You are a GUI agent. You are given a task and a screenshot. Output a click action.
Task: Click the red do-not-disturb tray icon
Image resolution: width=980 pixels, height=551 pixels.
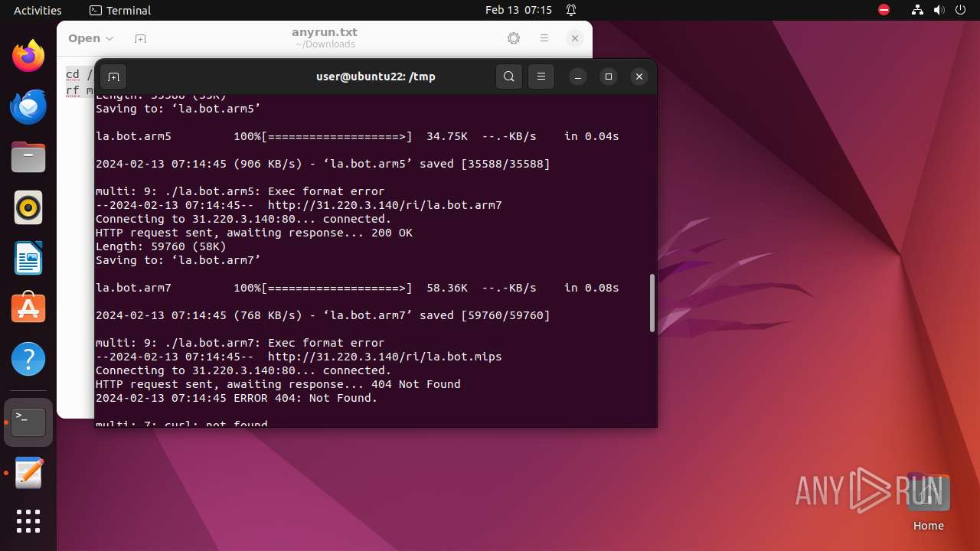884,10
